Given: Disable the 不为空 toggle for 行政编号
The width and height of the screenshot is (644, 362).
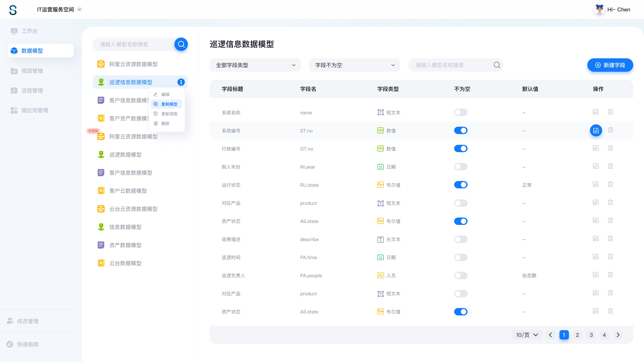Looking at the screenshot, I should (461, 149).
